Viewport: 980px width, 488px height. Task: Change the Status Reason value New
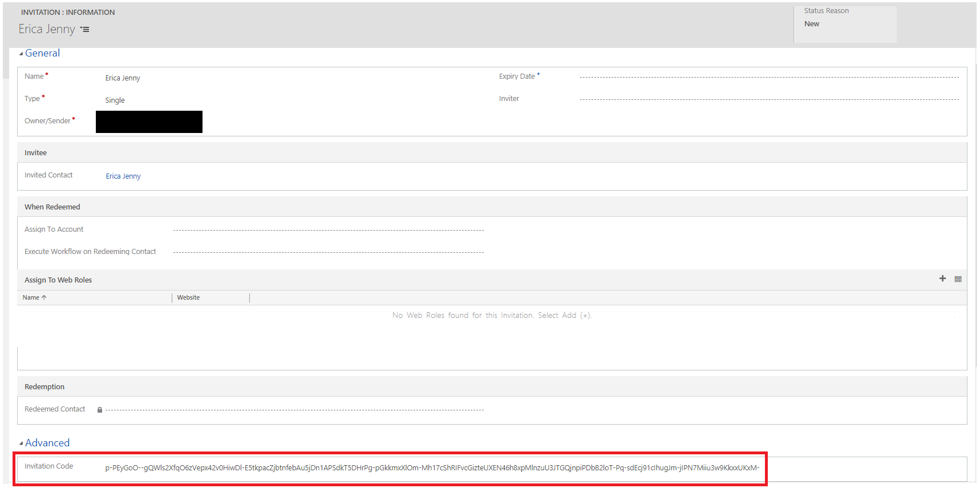(x=812, y=24)
